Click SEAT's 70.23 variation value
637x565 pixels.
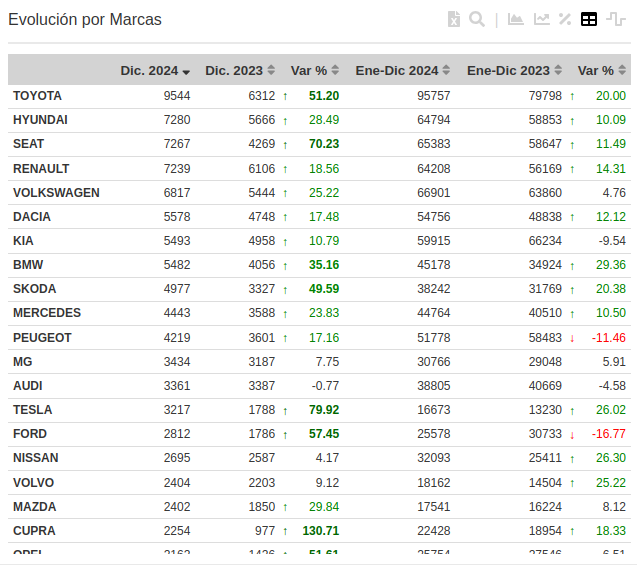[x=324, y=144]
